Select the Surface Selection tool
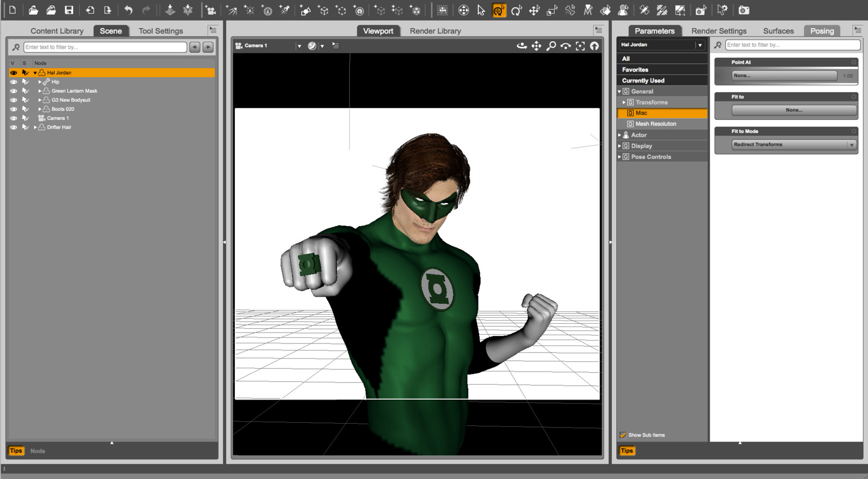Screen dimensions: 868x479 pos(605,10)
